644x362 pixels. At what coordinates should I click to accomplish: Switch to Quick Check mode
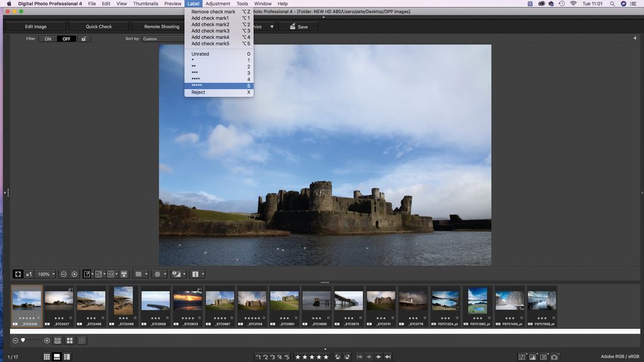[98, 26]
